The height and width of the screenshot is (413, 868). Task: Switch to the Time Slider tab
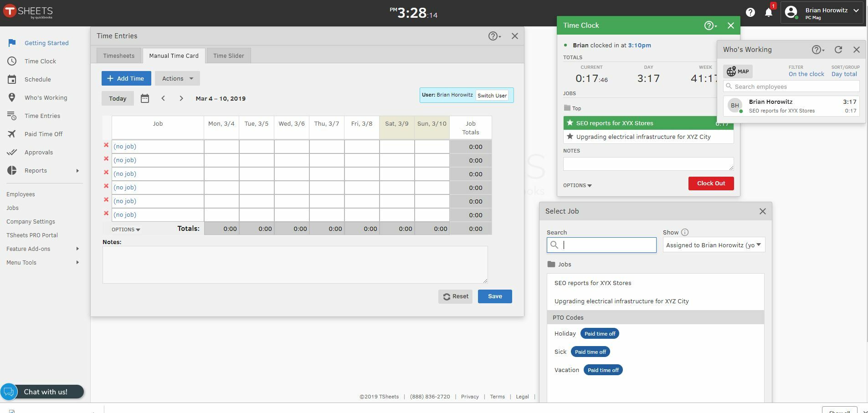(x=229, y=56)
